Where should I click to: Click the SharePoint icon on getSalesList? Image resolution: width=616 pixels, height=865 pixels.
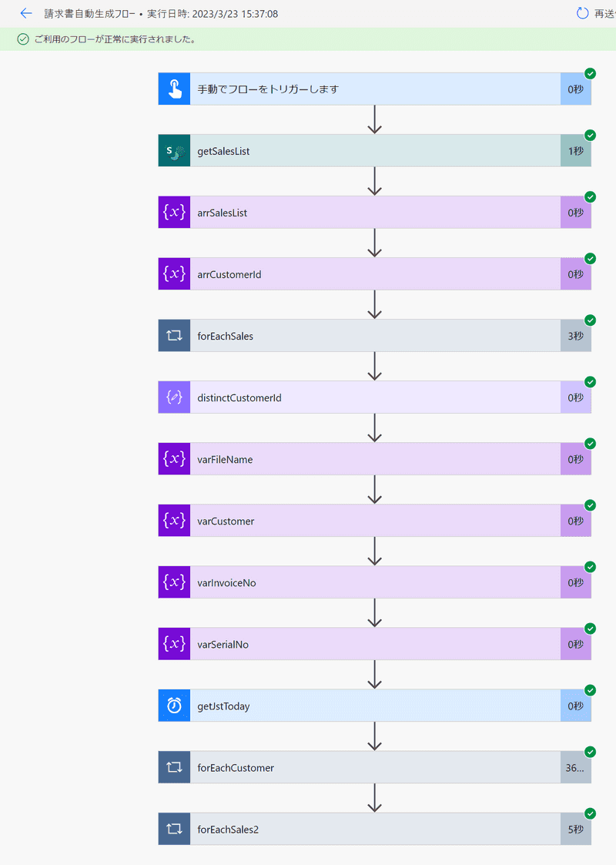[x=174, y=151]
